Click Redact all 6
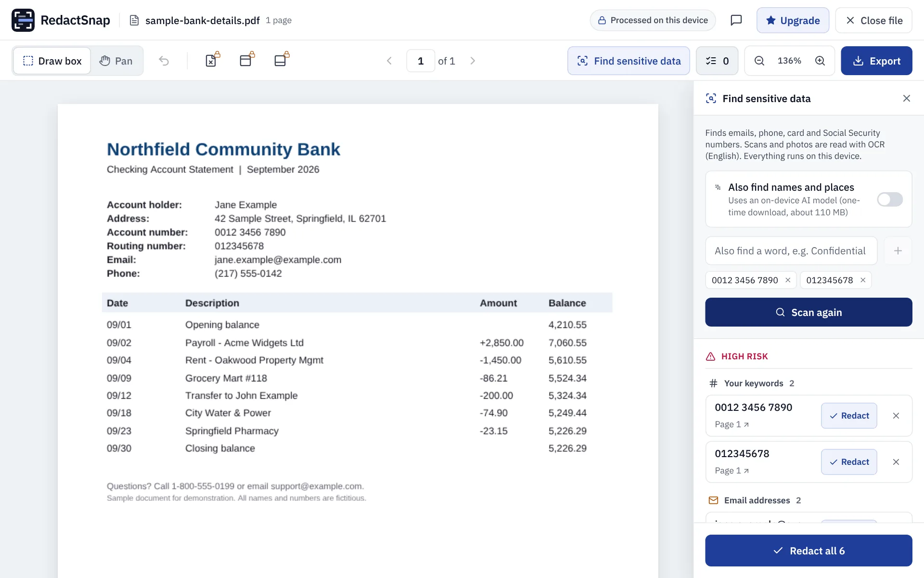 (808, 551)
